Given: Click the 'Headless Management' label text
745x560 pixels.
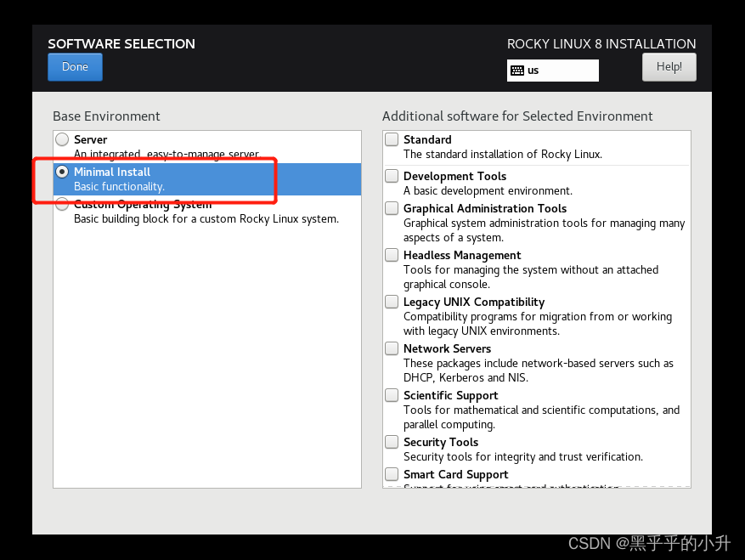Looking at the screenshot, I should click(x=462, y=255).
